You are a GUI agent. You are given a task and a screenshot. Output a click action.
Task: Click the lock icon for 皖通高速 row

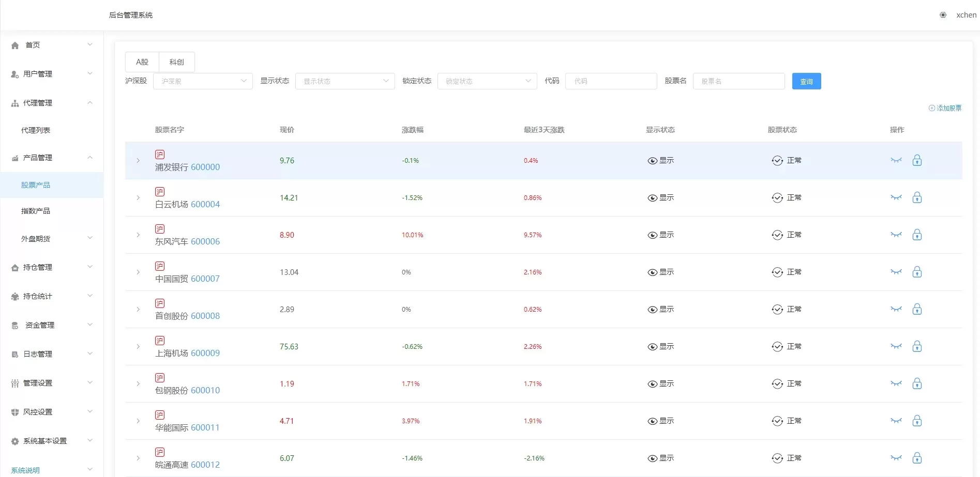(x=917, y=458)
